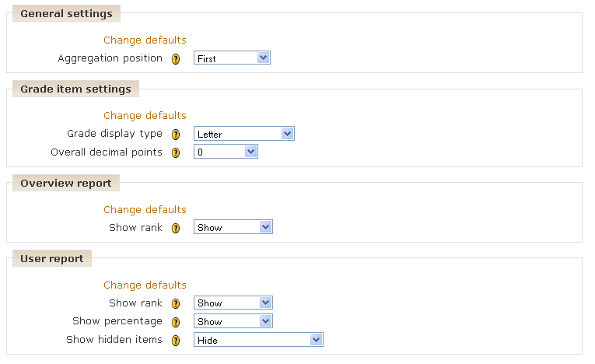Expand the Show percentage dropdown
Screen dimensions: 595x364
(233, 321)
